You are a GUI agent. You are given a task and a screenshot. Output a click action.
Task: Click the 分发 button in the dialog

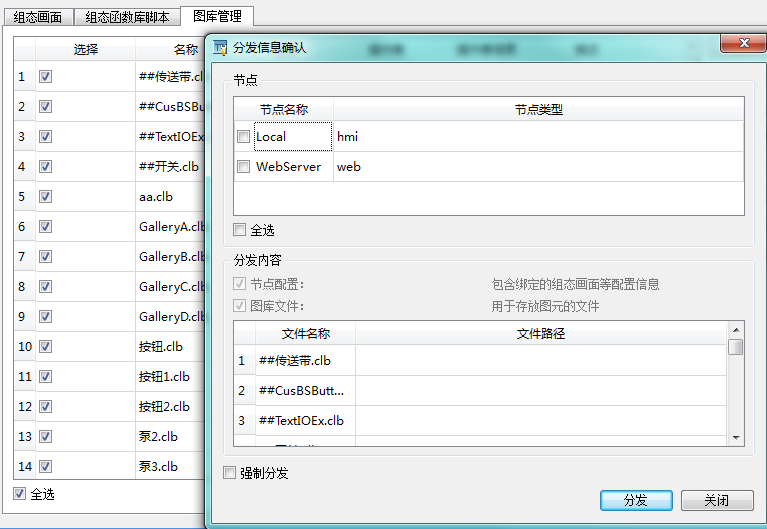pyautogui.click(x=636, y=500)
